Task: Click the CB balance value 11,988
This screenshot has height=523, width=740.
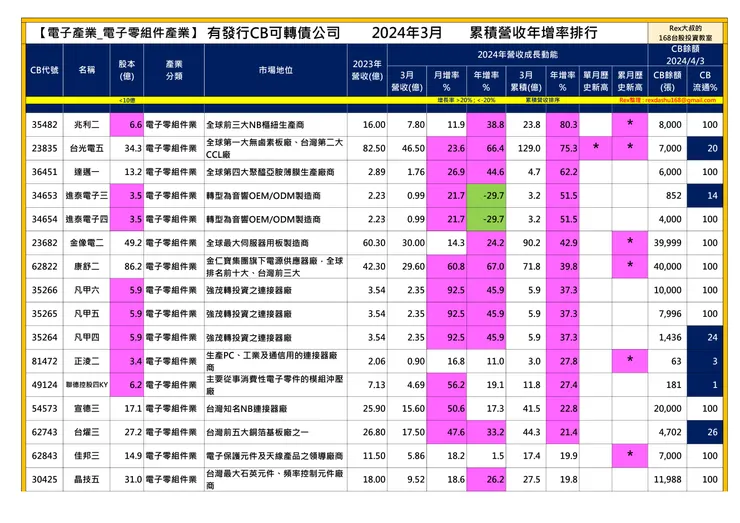Action: 667,479
